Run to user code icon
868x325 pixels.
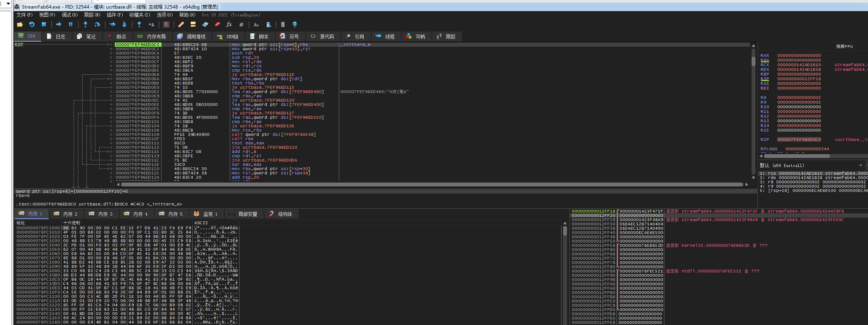(151, 25)
